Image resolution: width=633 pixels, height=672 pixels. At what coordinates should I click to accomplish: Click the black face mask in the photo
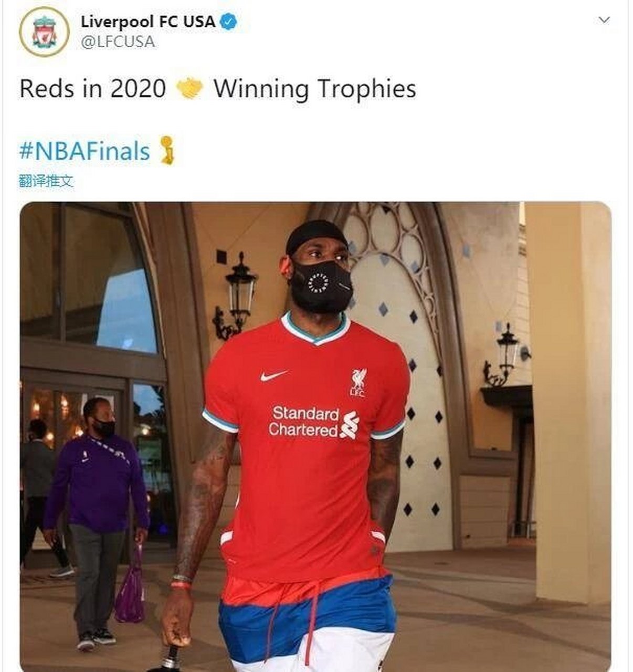(x=322, y=286)
